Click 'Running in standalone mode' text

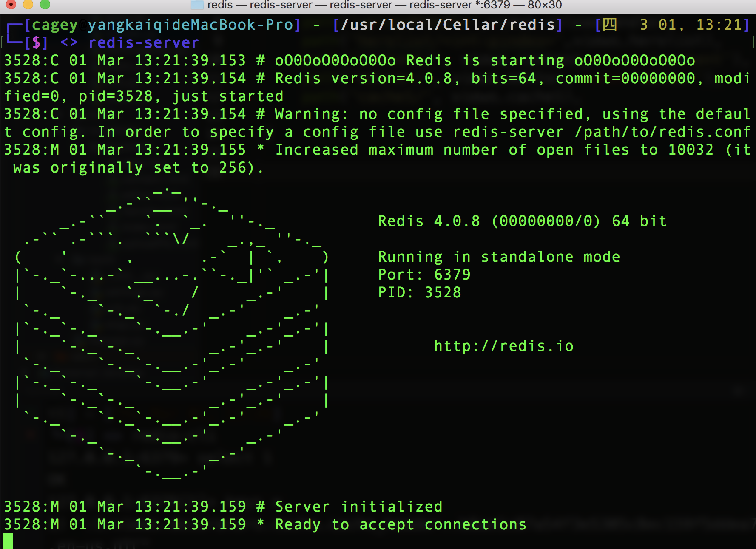(x=499, y=257)
